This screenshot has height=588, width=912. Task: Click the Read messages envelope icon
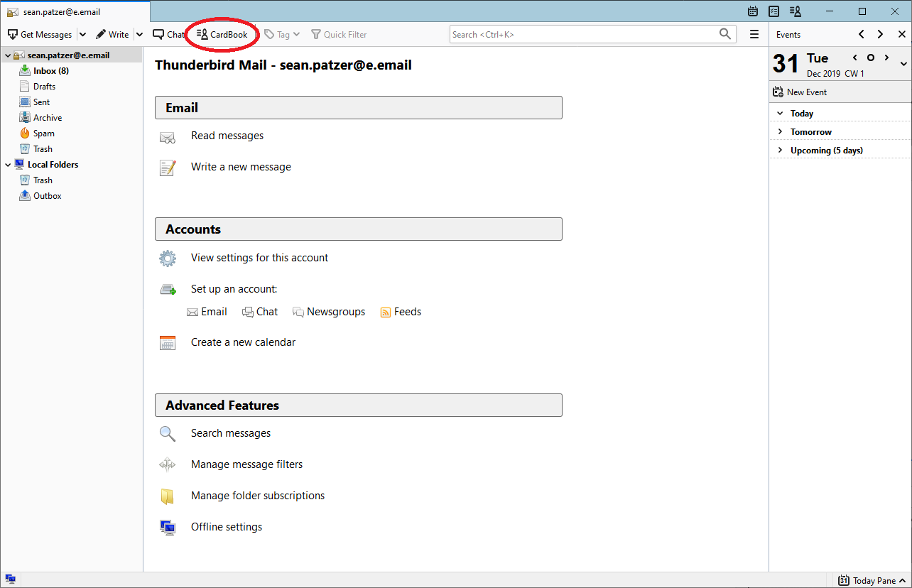(x=167, y=137)
